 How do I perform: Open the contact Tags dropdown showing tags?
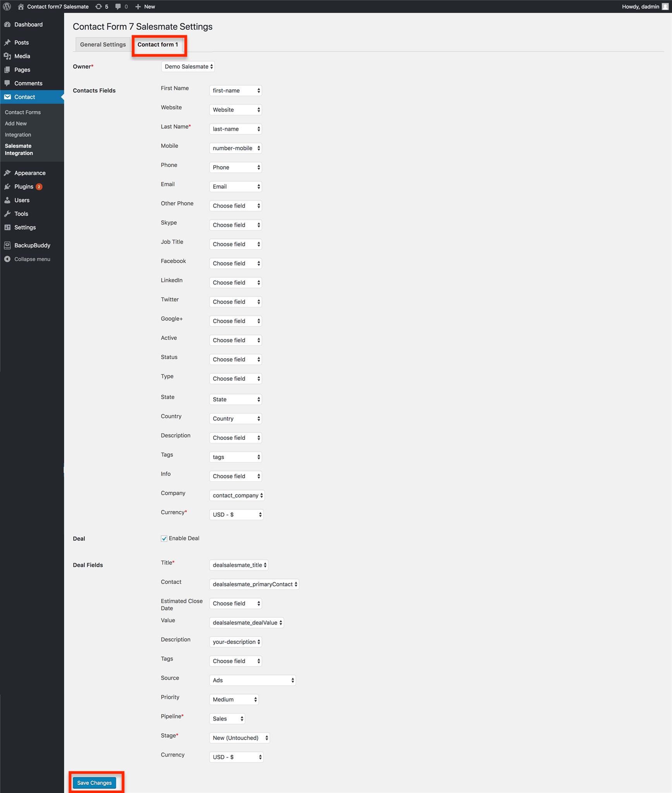(x=236, y=457)
